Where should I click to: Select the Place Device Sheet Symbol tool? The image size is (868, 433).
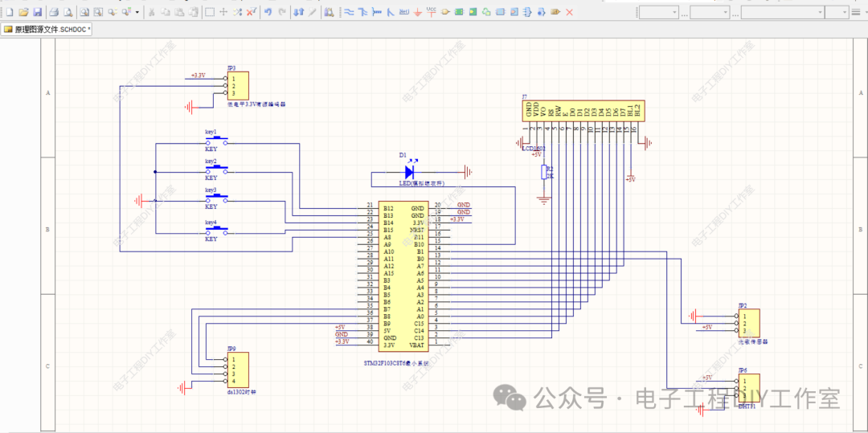pyautogui.click(x=486, y=11)
